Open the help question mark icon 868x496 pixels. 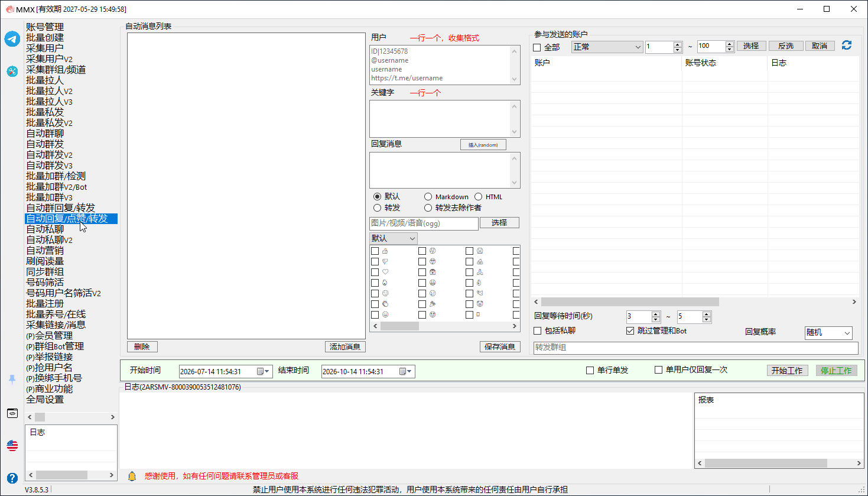(x=12, y=478)
